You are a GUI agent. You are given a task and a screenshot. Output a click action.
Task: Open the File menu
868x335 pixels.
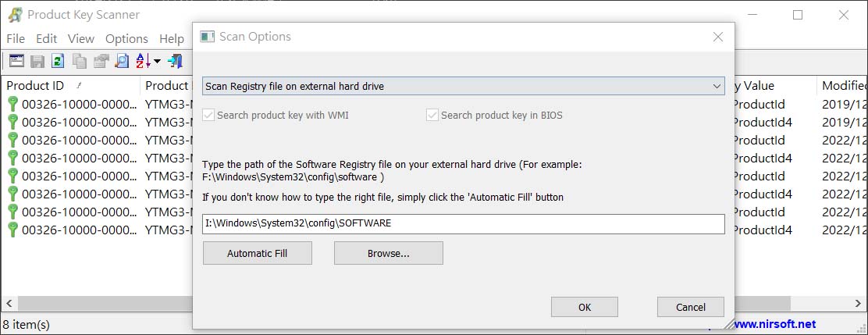tap(16, 39)
